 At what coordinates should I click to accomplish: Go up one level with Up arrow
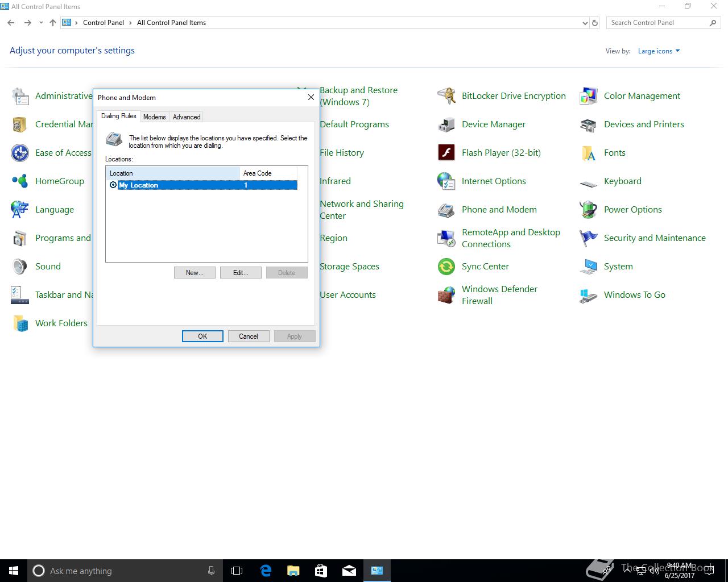53,23
